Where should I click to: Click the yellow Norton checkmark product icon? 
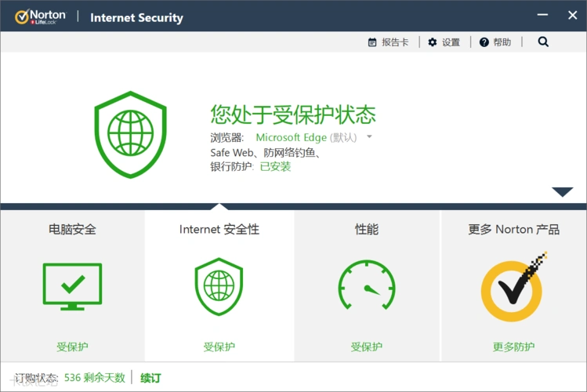[x=513, y=287]
